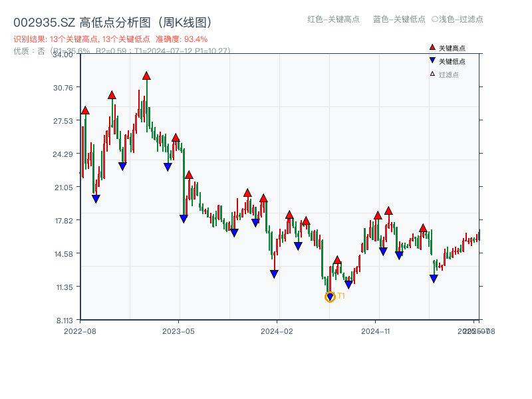
Task: Click the 27.53 y-axis label
Action: click(x=63, y=121)
